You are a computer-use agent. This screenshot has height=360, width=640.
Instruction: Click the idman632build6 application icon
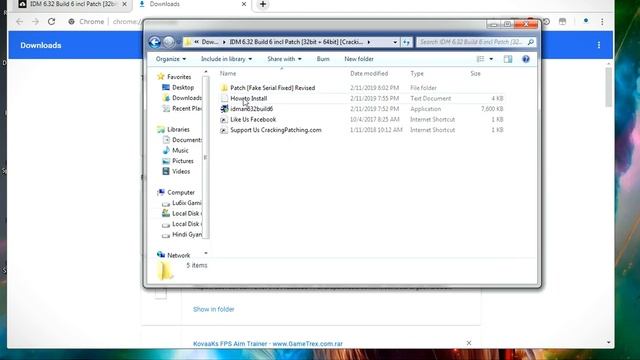224,109
